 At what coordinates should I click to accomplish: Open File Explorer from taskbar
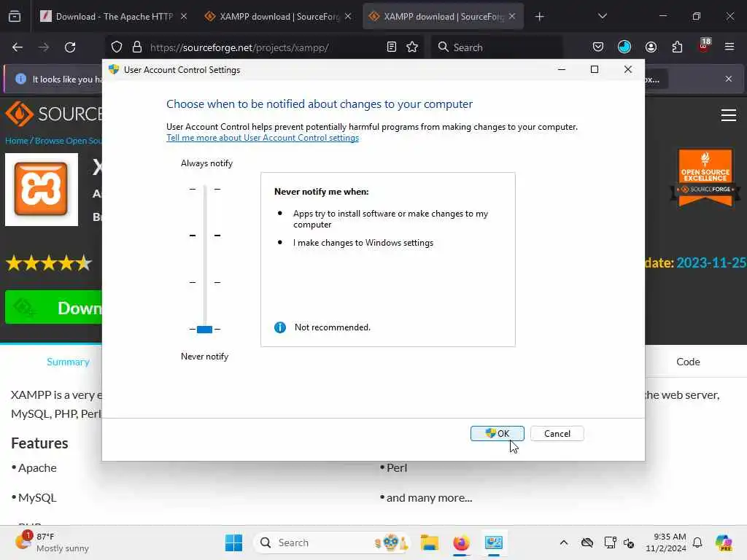429,542
